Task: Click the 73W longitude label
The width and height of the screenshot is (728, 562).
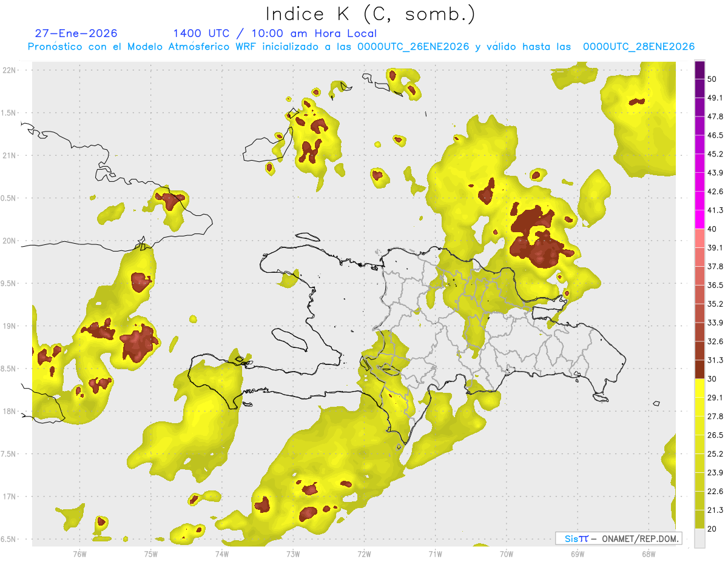Action: point(293,554)
